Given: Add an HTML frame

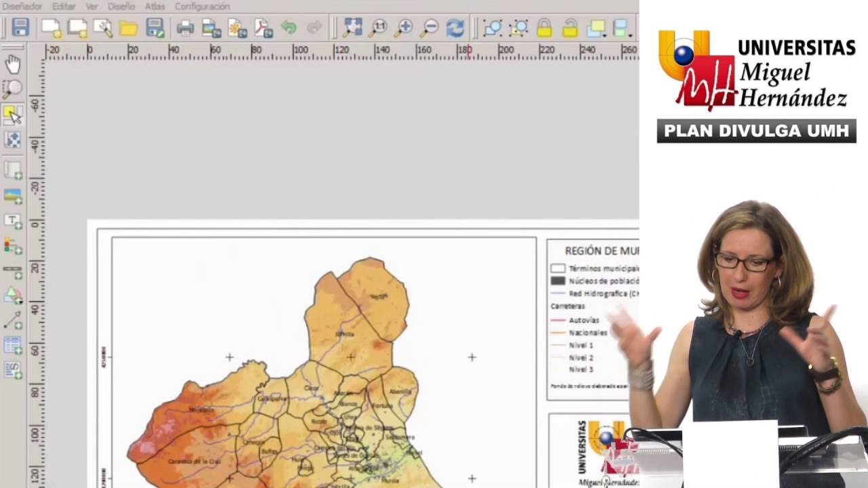Looking at the screenshot, I should point(13,370).
